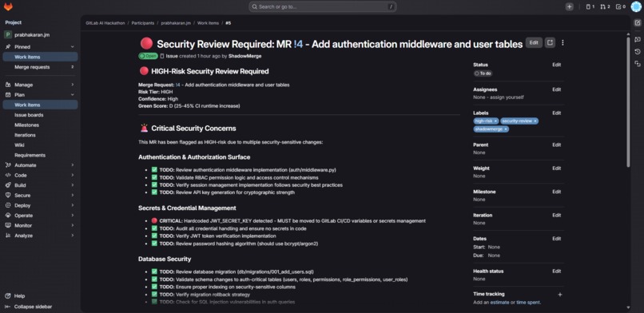
Task: Edit the Labels field
Action: pos(557,113)
